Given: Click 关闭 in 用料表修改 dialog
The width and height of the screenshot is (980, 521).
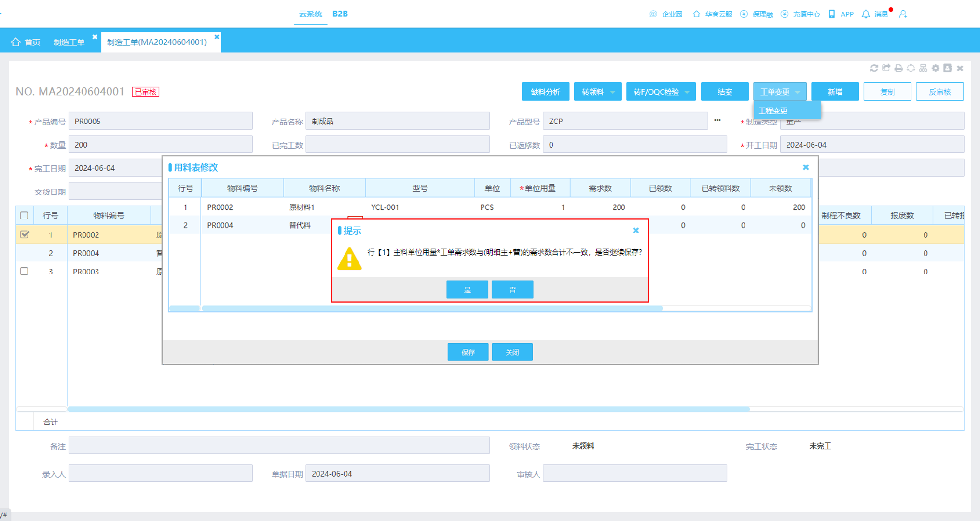Looking at the screenshot, I should tap(512, 352).
